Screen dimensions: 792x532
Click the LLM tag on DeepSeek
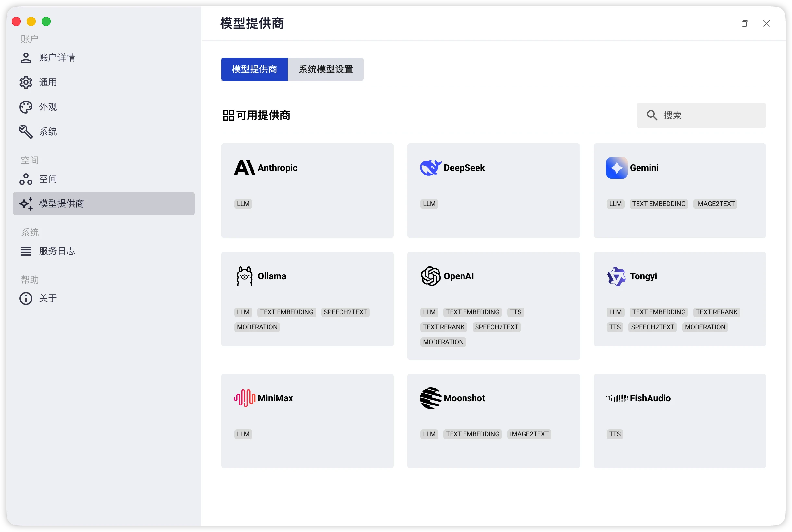(429, 204)
